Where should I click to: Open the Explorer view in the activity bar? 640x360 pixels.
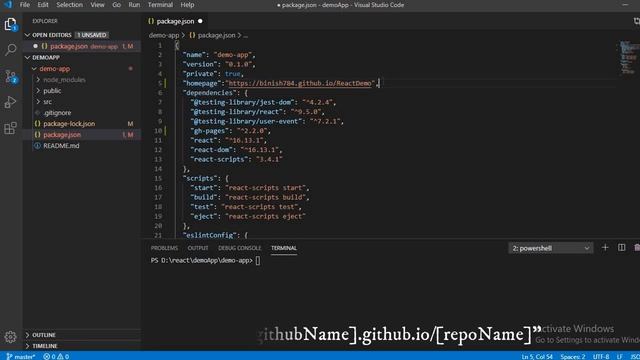point(10,24)
